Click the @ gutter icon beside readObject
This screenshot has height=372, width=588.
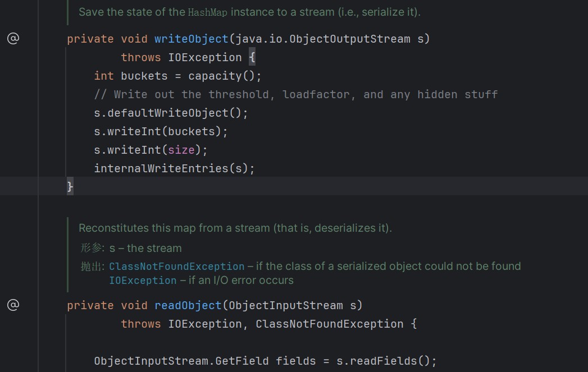[13, 305]
